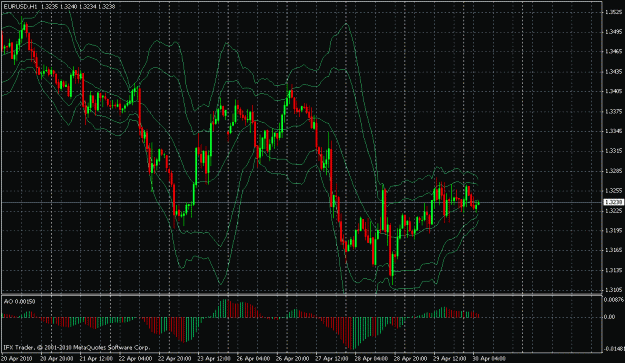This screenshot has height=363, width=625.
Task: Click the 1.3195 price axis label
Action: [613, 230]
